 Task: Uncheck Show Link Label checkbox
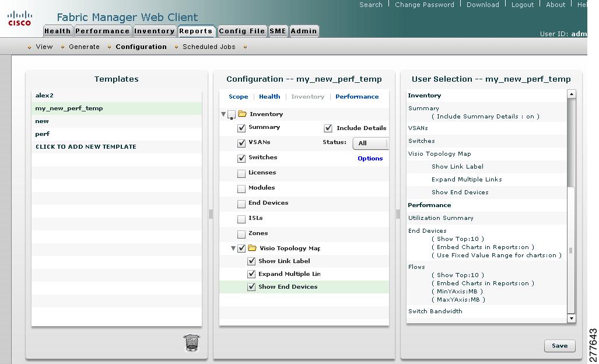point(251,261)
